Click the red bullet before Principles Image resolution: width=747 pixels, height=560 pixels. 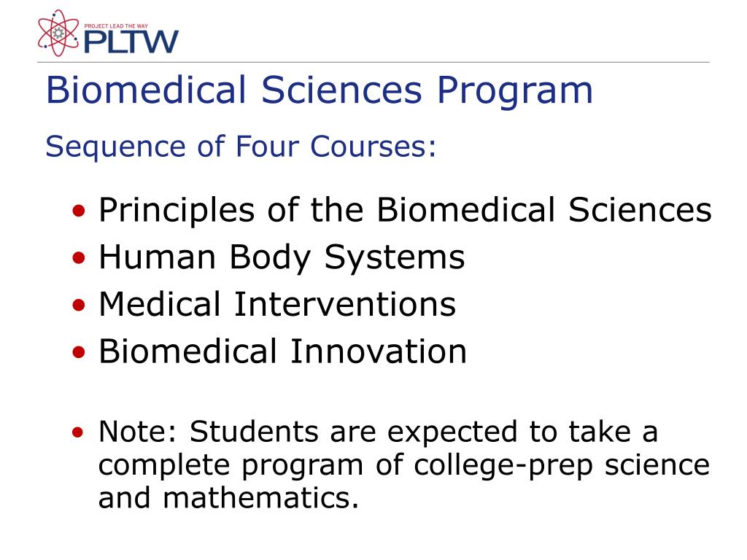coord(79,211)
